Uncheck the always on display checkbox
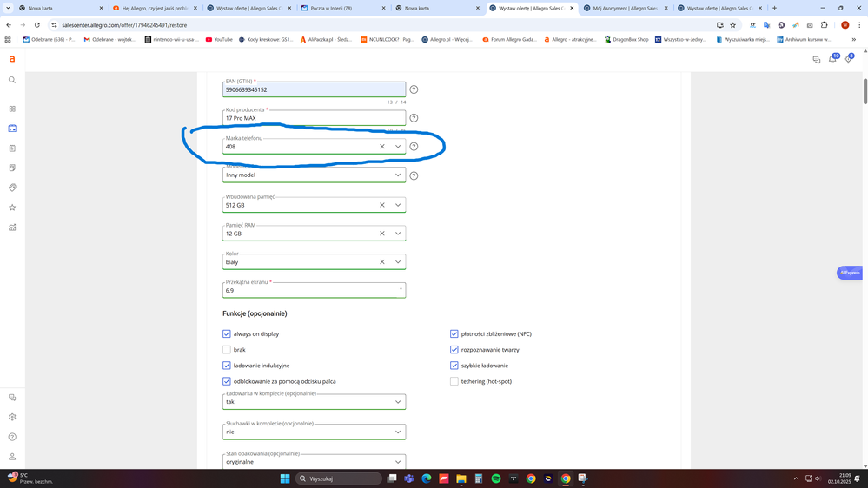The image size is (868, 488). coord(227,333)
